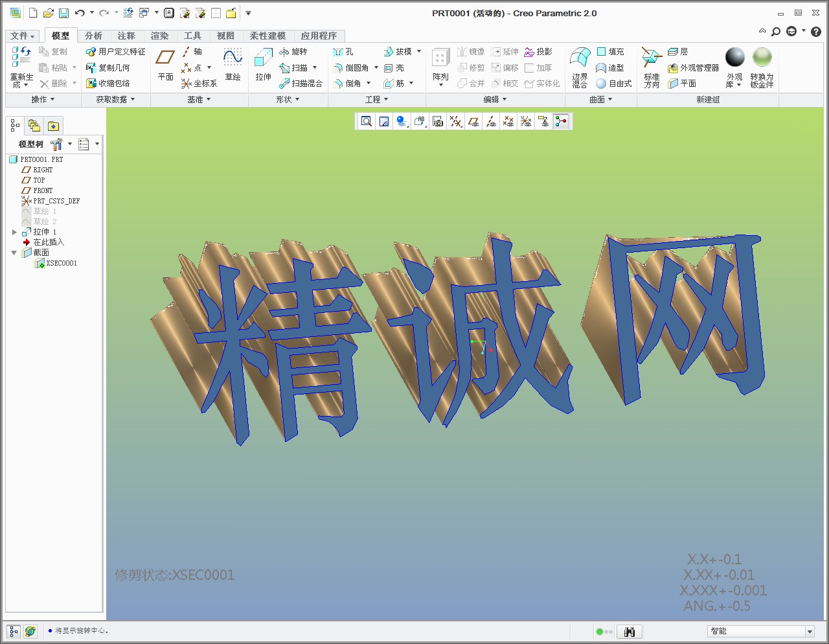Switch to the 工具 tab
Viewport: 829px width, 644px height.
(192, 36)
